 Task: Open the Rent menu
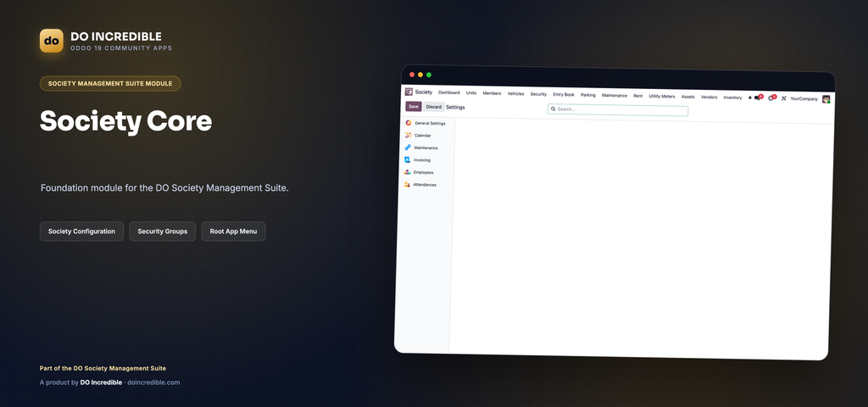pos(637,96)
